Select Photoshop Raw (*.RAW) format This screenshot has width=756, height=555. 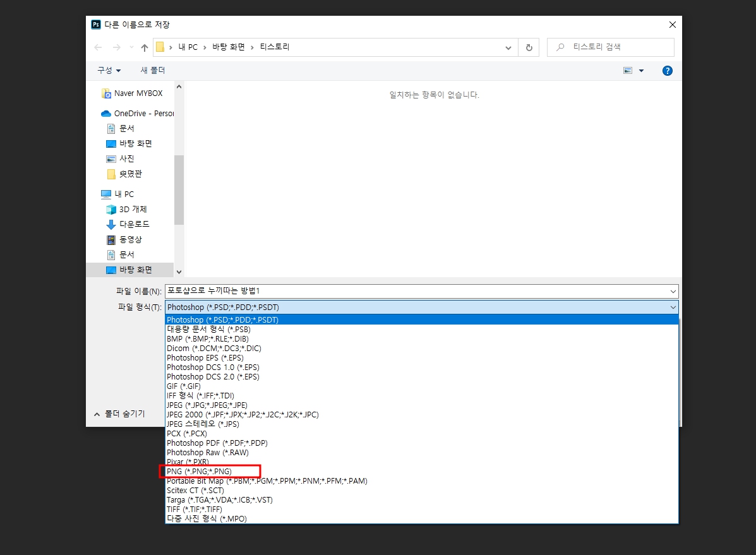click(422, 453)
